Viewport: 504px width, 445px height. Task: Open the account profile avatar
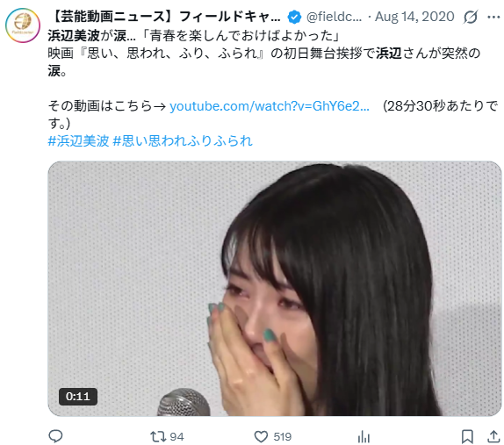(x=23, y=25)
